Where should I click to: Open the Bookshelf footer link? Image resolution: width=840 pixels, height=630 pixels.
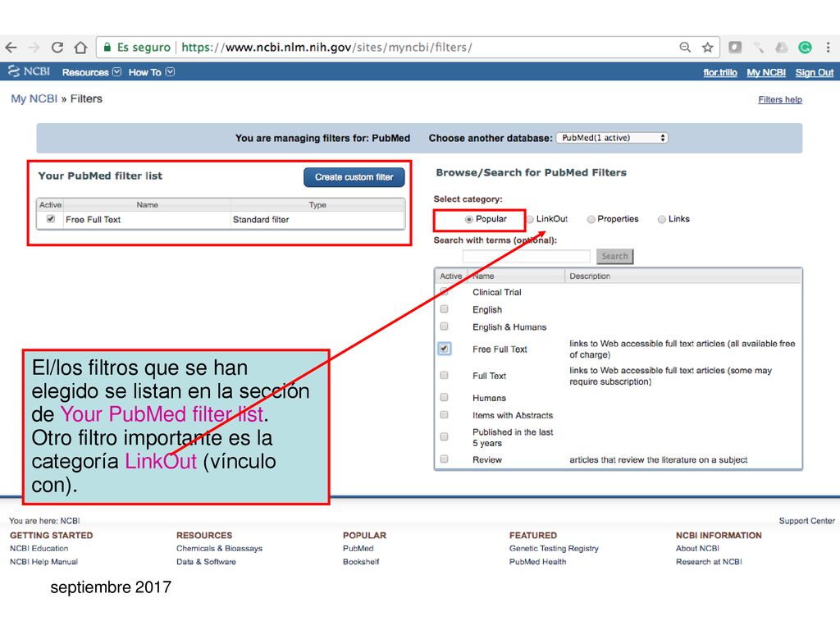[x=361, y=561]
